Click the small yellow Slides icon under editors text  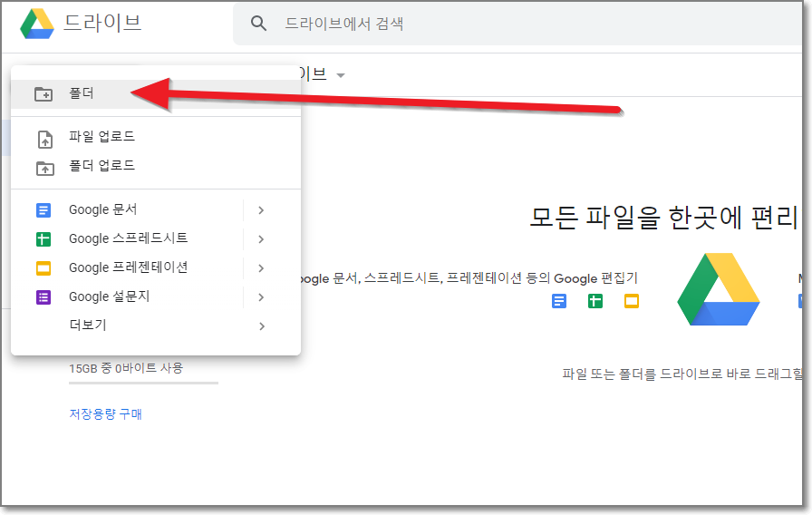632,301
